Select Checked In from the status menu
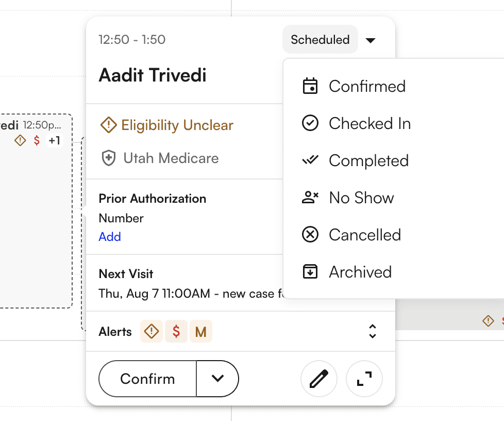 pyautogui.click(x=369, y=123)
